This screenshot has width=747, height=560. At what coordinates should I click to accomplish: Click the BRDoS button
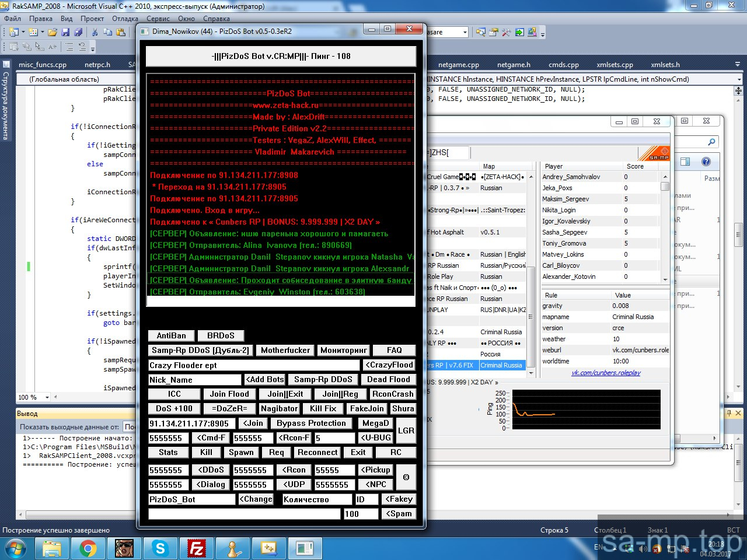coord(221,336)
